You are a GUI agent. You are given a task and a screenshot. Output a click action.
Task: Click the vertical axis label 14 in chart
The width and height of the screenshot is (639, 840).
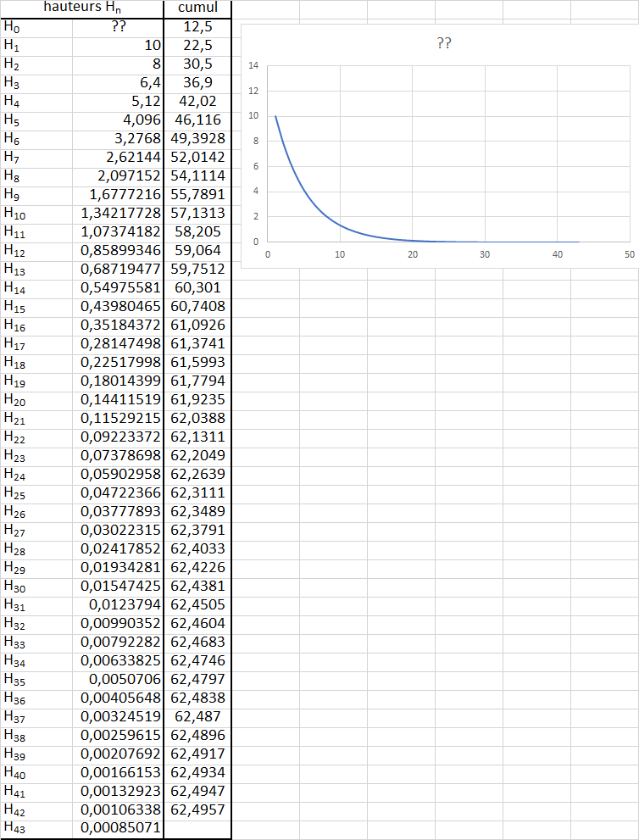click(x=254, y=65)
